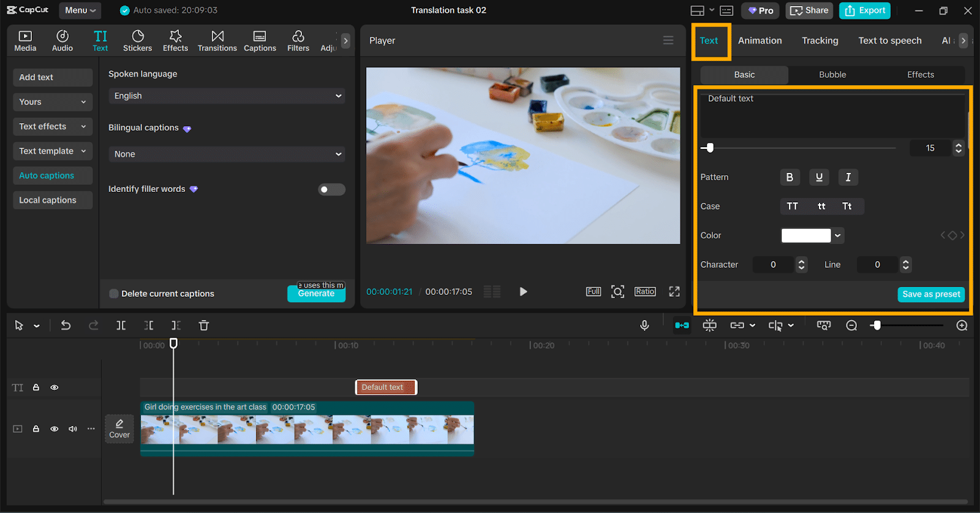
Task: Select the Bubble sub-tab
Action: click(832, 75)
